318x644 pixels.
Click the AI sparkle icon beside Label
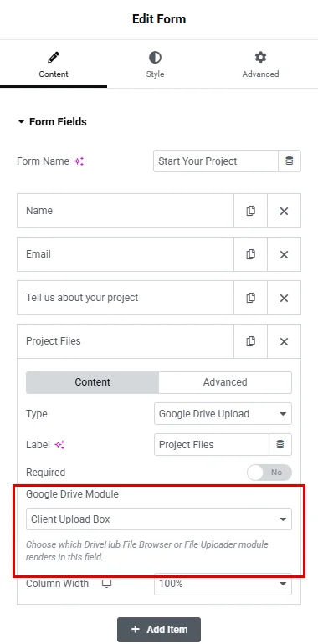pos(60,445)
